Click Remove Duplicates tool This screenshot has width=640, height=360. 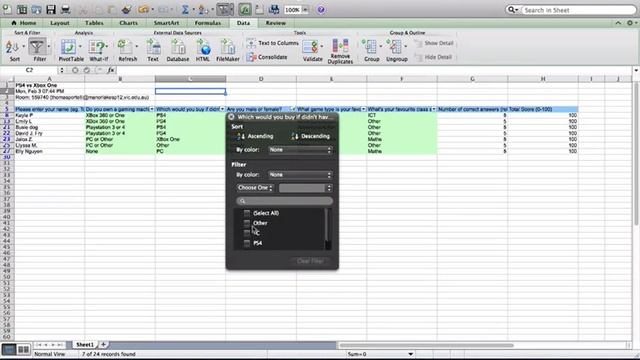pos(340,51)
